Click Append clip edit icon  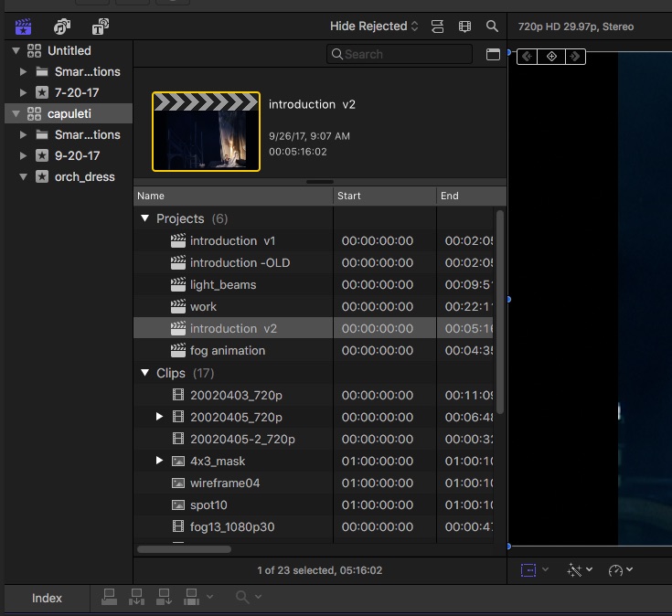pyautogui.click(x=164, y=597)
